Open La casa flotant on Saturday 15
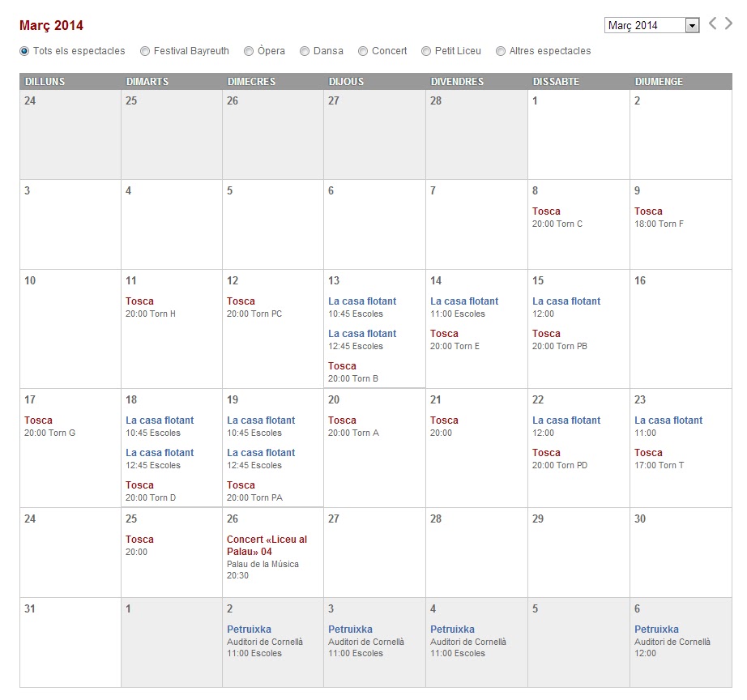Screen dimensions: 747x700 566,301
